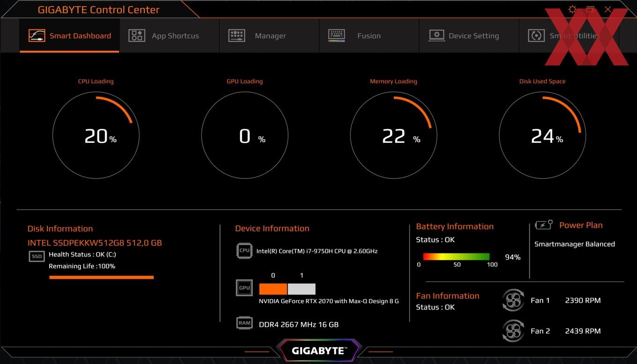
Task: Click the SSD disk icon
Action: pyautogui.click(x=37, y=256)
